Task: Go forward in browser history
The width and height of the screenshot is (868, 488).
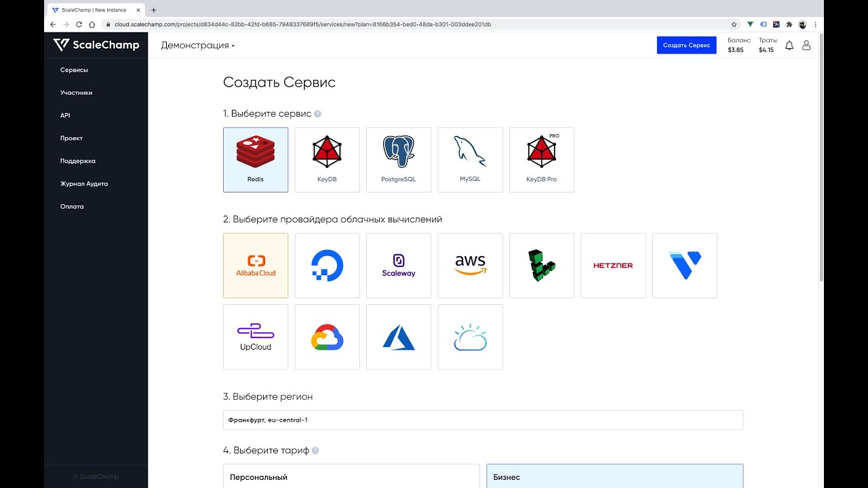Action: pos(66,24)
